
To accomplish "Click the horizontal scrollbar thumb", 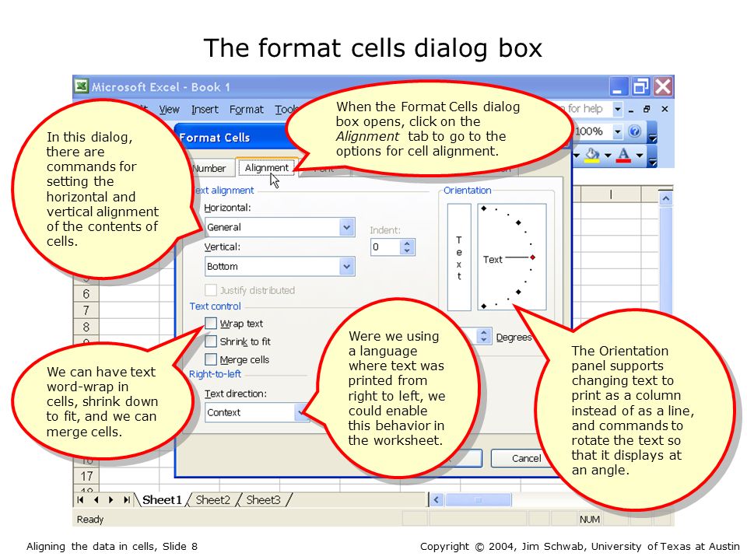I will tap(478, 499).
